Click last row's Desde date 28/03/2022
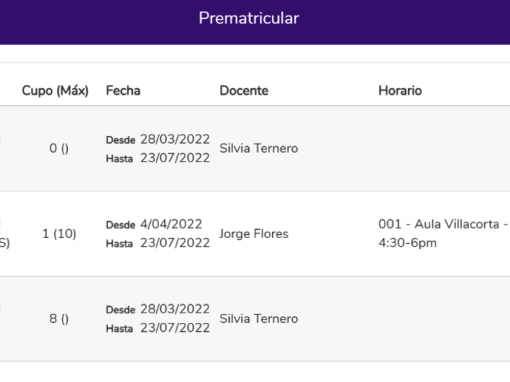The height and width of the screenshot is (382, 510). pos(175,309)
